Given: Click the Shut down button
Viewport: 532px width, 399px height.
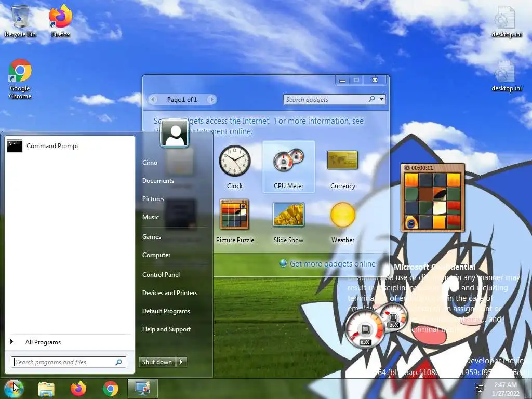Looking at the screenshot, I should tap(157, 362).
